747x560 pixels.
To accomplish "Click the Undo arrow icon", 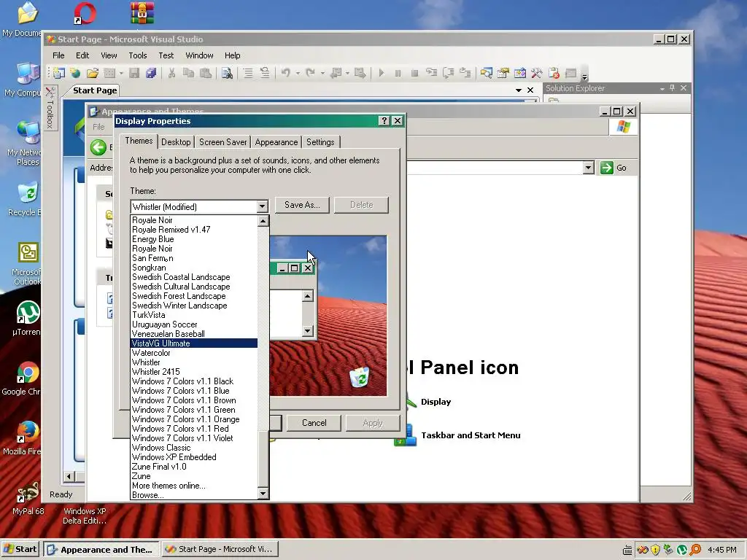I will pos(286,73).
